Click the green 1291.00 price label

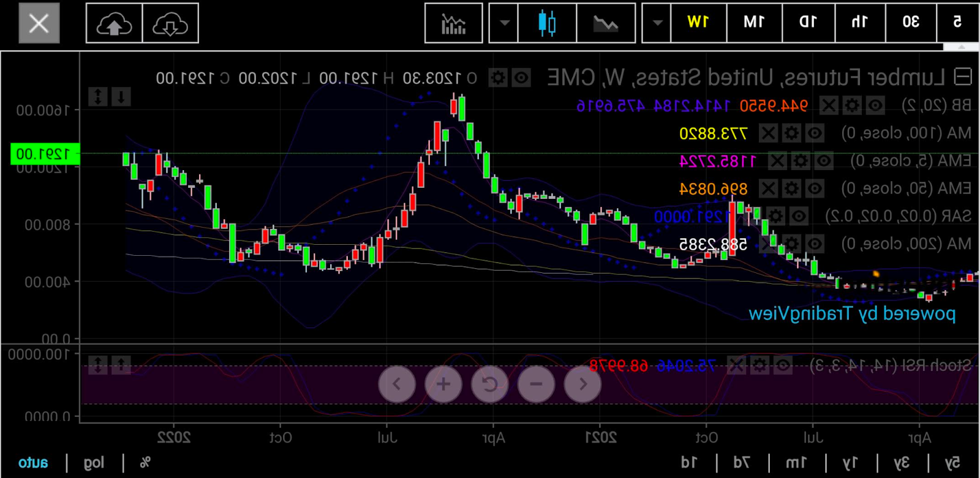tap(45, 154)
